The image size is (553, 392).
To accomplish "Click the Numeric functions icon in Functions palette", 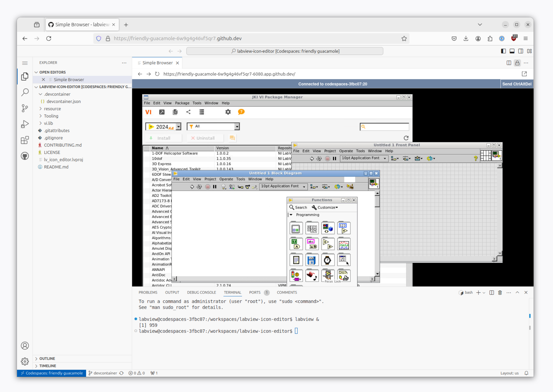I will click(344, 228).
